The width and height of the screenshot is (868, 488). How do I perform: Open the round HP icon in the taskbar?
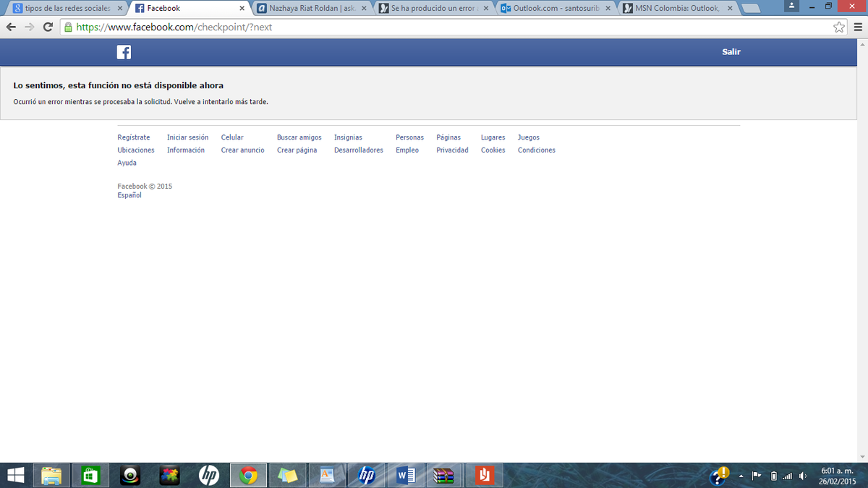pyautogui.click(x=209, y=475)
